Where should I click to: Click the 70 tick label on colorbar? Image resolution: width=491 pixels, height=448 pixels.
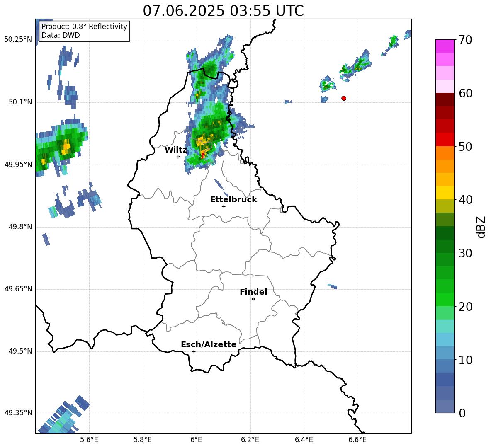[x=465, y=40]
